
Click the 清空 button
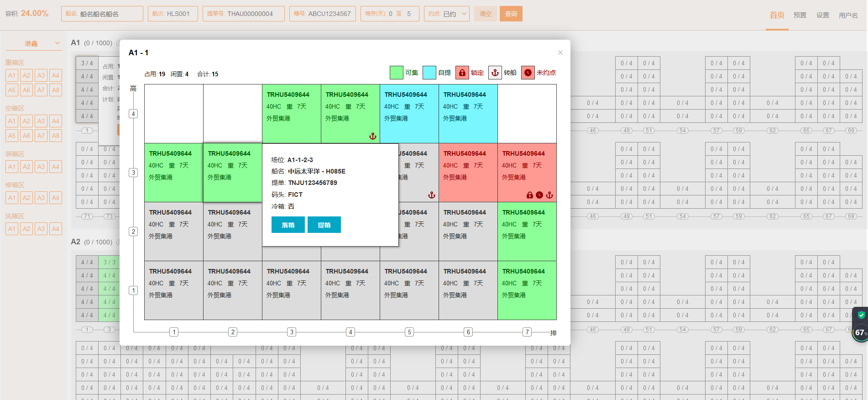(485, 14)
